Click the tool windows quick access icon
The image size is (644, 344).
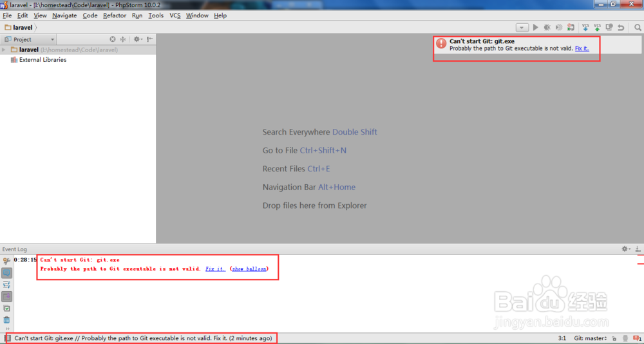click(6, 338)
